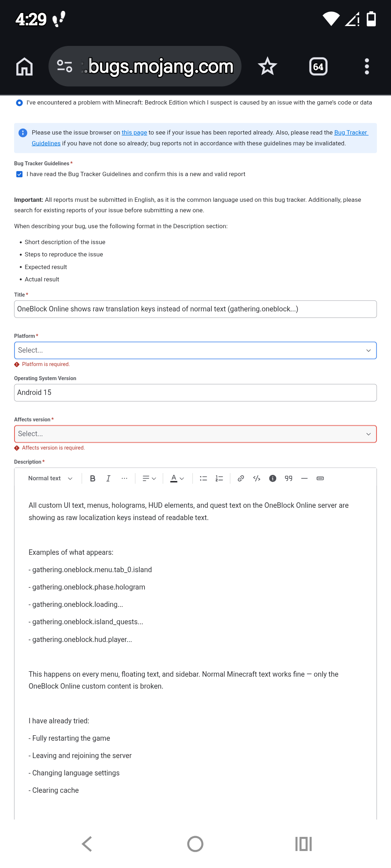Open the text color picker
The height and width of the screenshot is (868, 391).
pos(177,478)
